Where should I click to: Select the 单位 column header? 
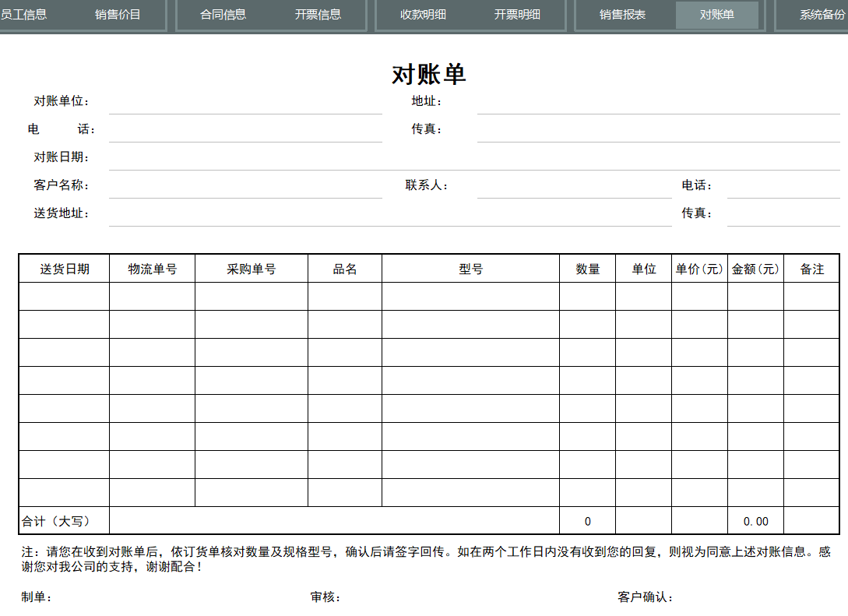tap(643, 269)
